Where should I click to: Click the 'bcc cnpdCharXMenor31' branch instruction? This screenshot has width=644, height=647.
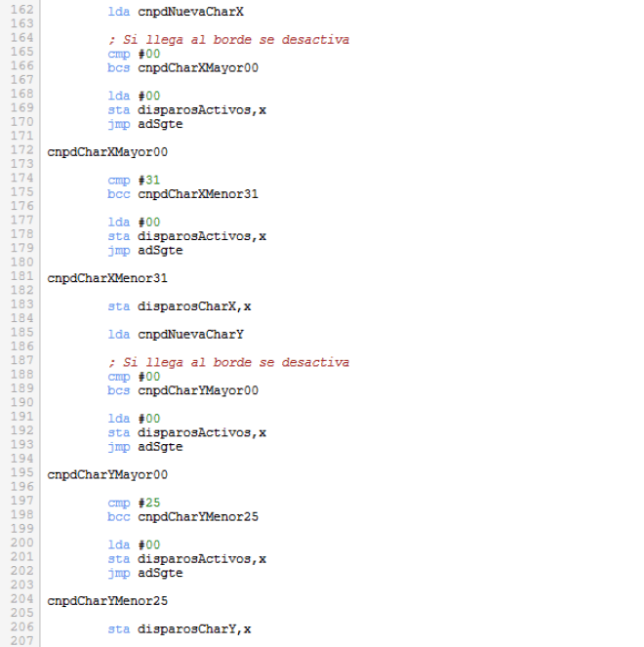point(182,194)
